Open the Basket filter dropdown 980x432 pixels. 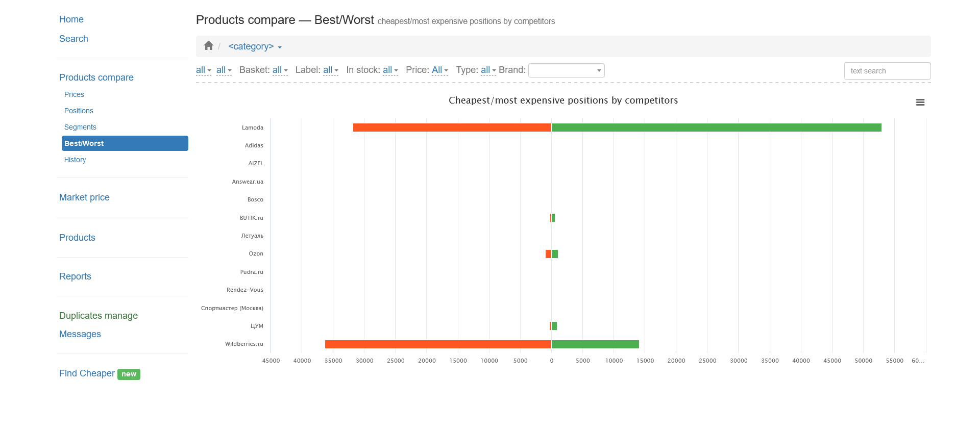pos(280,70)
